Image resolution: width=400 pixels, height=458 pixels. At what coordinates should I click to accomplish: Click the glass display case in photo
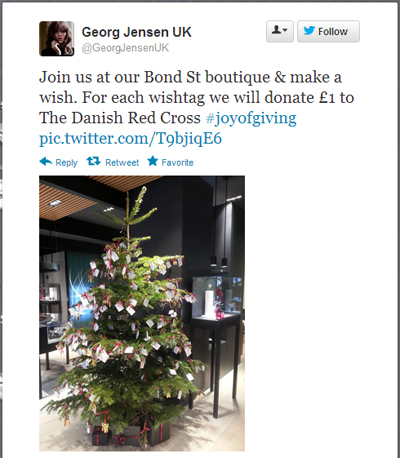pyautogui.click(x=216, y=297)
